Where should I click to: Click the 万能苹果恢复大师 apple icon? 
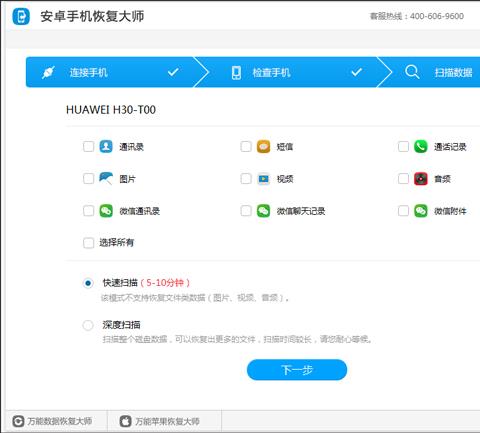point(125,421)
